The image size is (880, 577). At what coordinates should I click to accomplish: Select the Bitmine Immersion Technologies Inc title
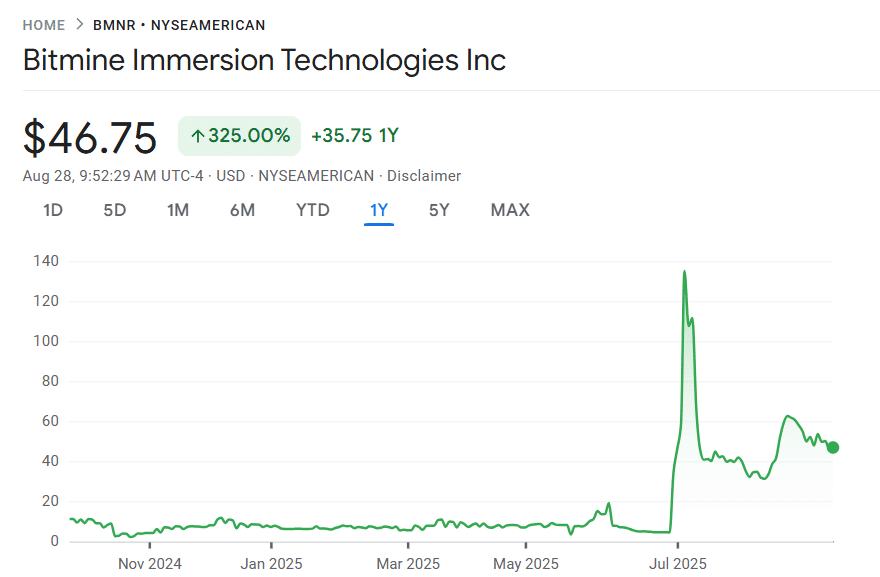(264, 61)
